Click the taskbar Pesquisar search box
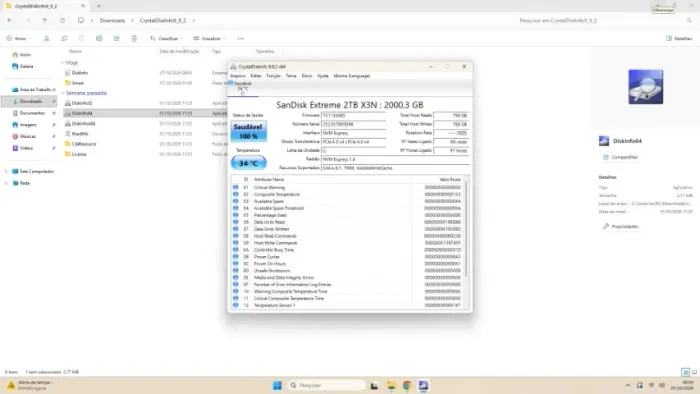 (x=327, y=386)
